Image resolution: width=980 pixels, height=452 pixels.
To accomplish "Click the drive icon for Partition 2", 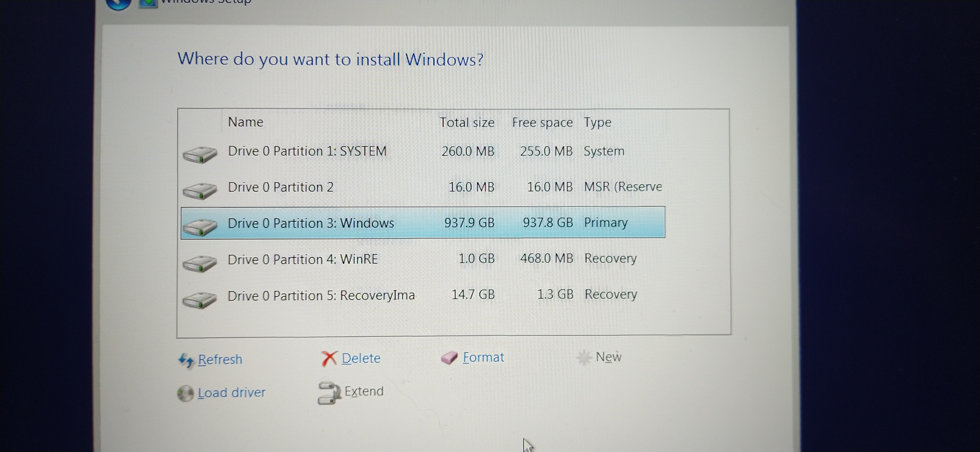I will (200, 190).
